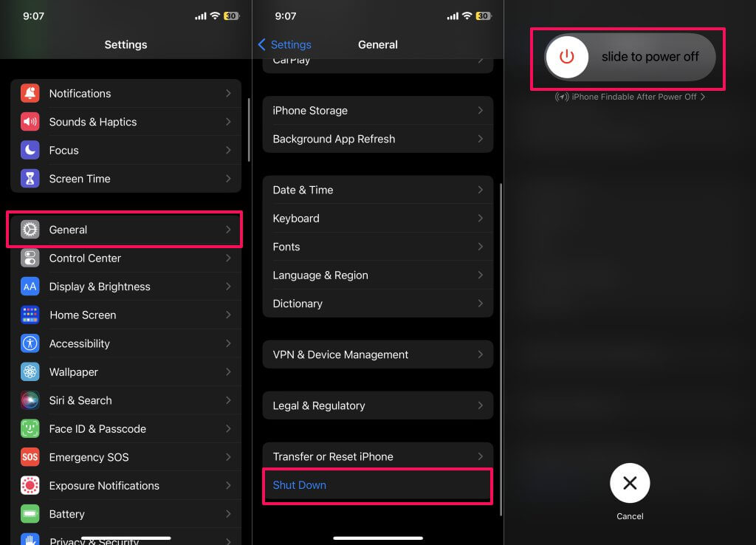
Task: Select the Screen Time hourglass icon
Action: [30, 179]
